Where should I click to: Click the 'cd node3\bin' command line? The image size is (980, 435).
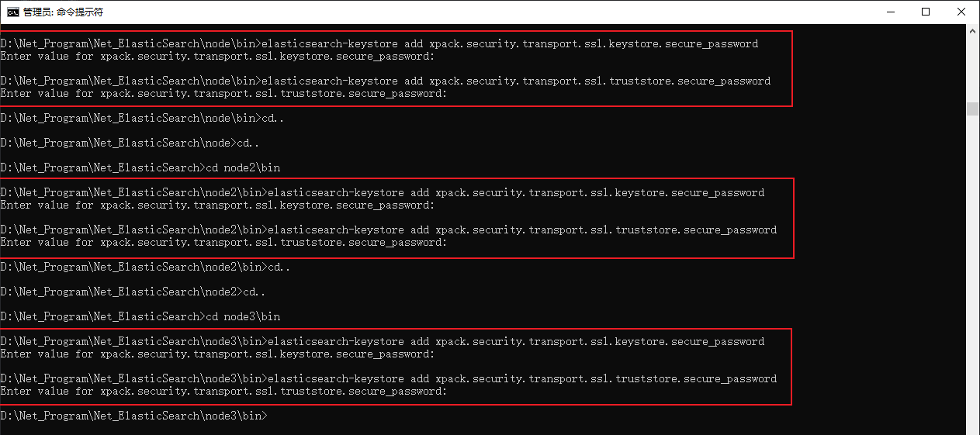pos(140,316)
